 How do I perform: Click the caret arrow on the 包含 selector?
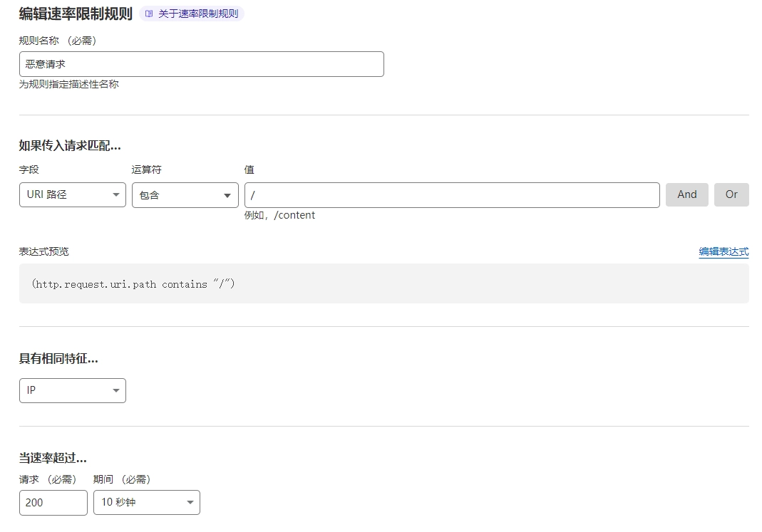pyautogui.click(x=227, y=195)
